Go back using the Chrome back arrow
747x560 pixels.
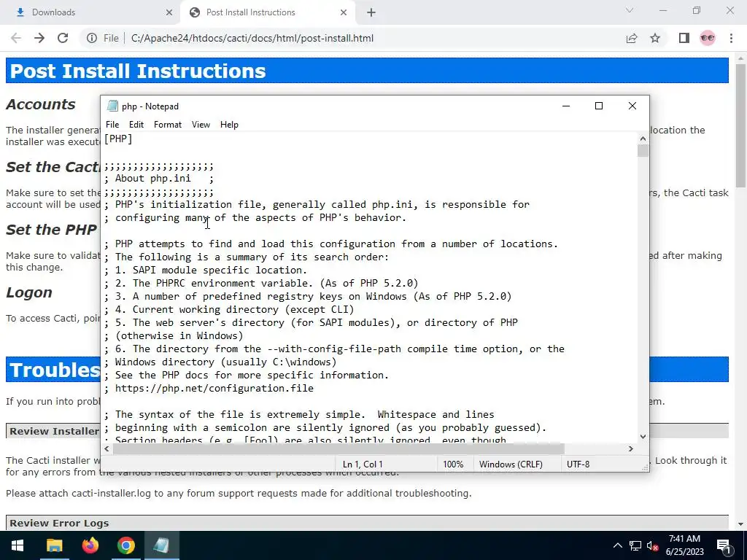click(16, 38)
